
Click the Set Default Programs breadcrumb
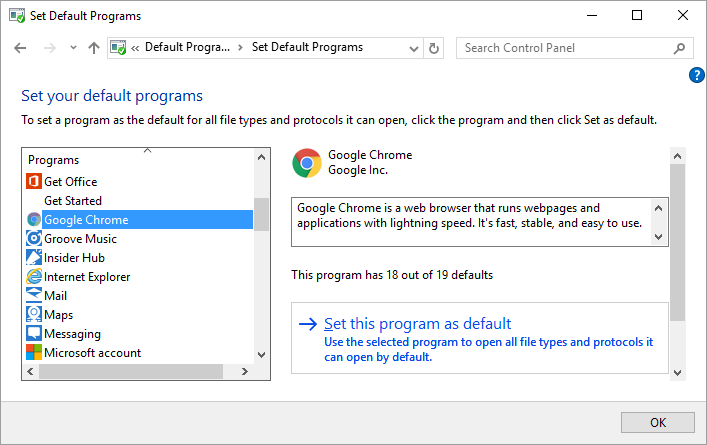[x=307, y=47]
